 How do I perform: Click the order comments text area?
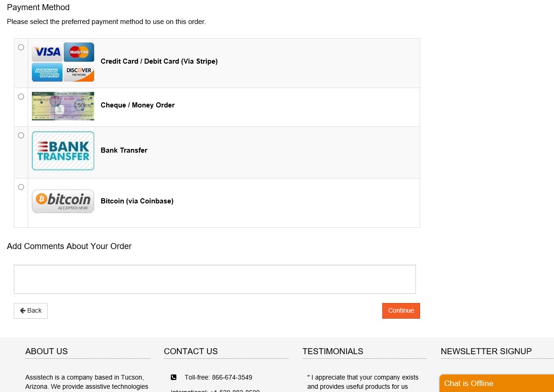[215, 279]
